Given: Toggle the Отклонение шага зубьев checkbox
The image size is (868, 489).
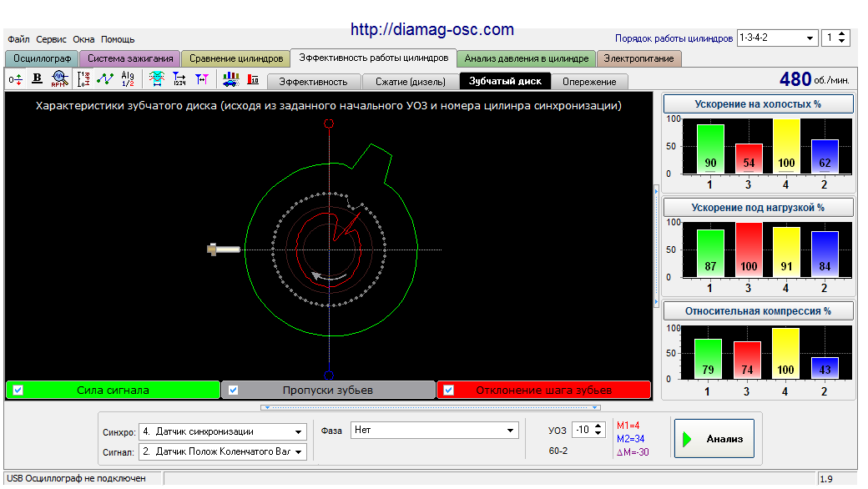Looking at the screenshot, I should pos(448,390).
